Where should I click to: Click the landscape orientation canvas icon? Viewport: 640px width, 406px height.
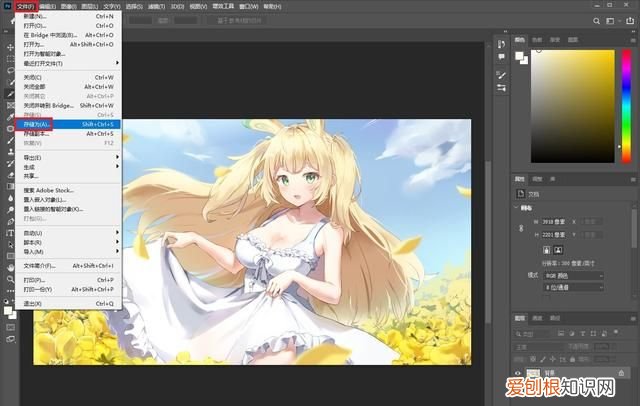(560, 248)
